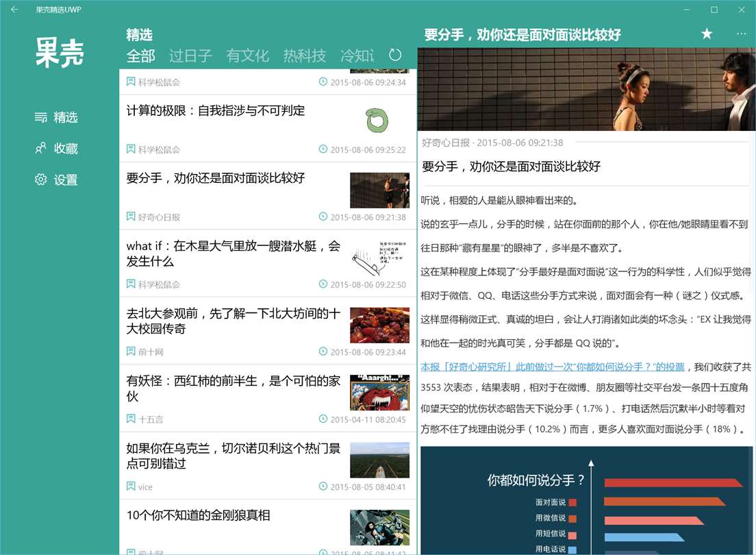Open the article's more options ellipsis

(x=741, y=34)
